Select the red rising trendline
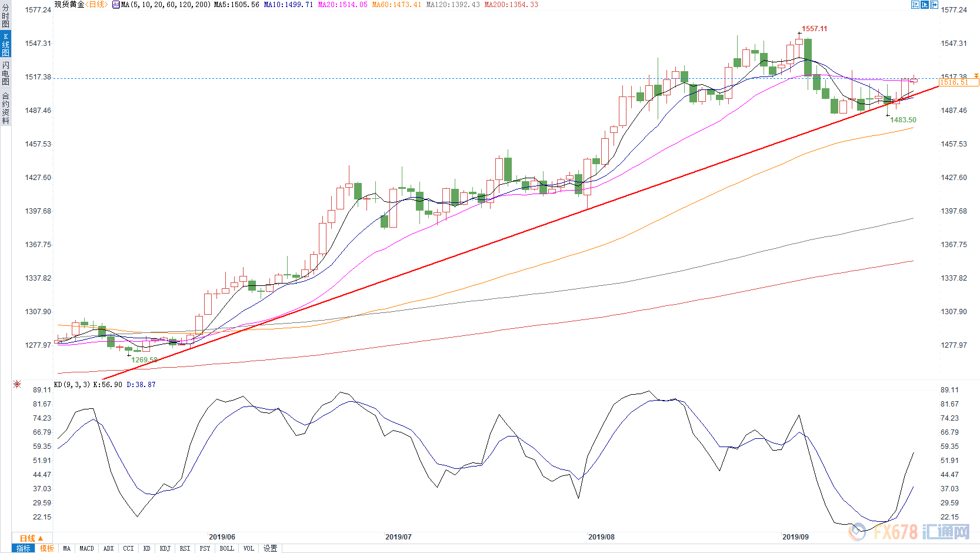Viewport: 980px width, 553px height. (x=521, y=233)
